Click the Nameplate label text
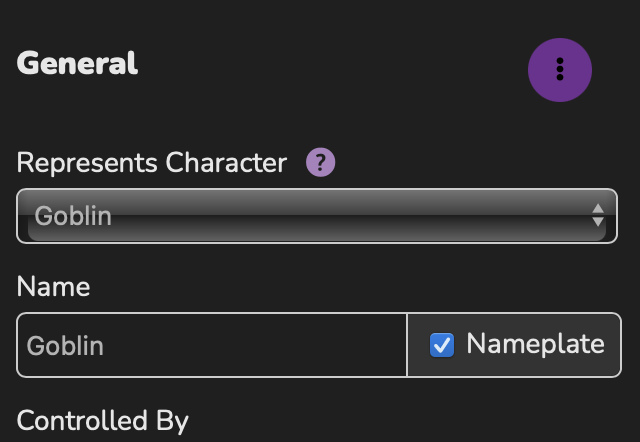The image size is (640, 442). coord(536,344)
